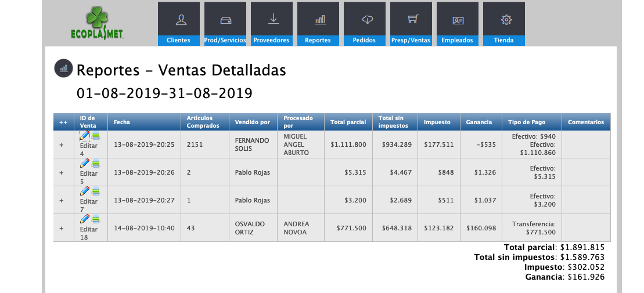Go to the Proveedores section
644x293 pixels.
click(x=271, y=24)
